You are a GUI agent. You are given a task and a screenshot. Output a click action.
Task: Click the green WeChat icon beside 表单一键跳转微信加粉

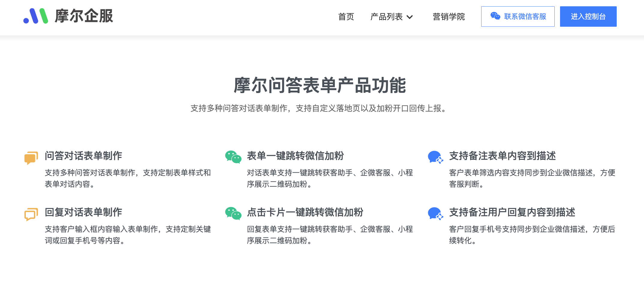[x=233, y=157]
